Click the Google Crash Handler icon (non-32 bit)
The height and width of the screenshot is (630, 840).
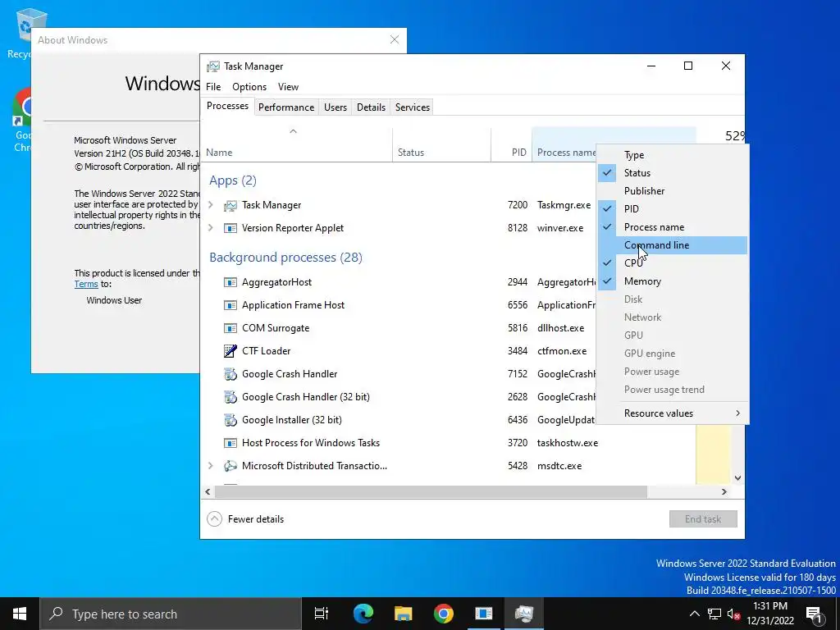pos(231,374)
